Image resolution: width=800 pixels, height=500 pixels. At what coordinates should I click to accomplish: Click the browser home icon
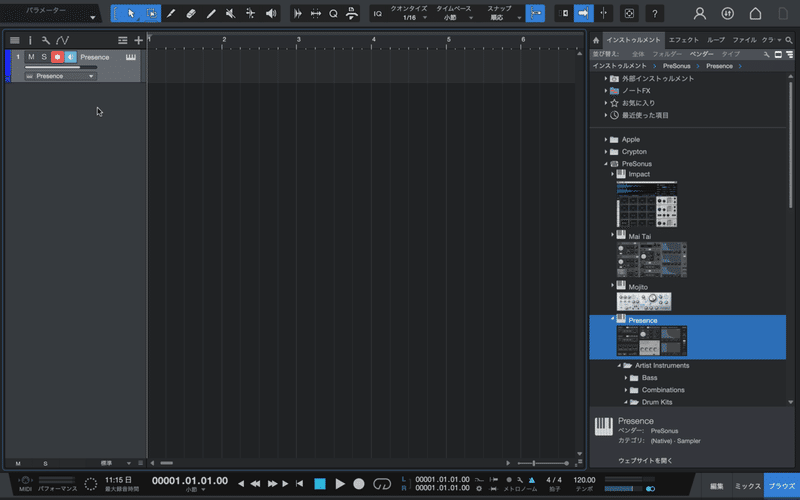[596, 40]
